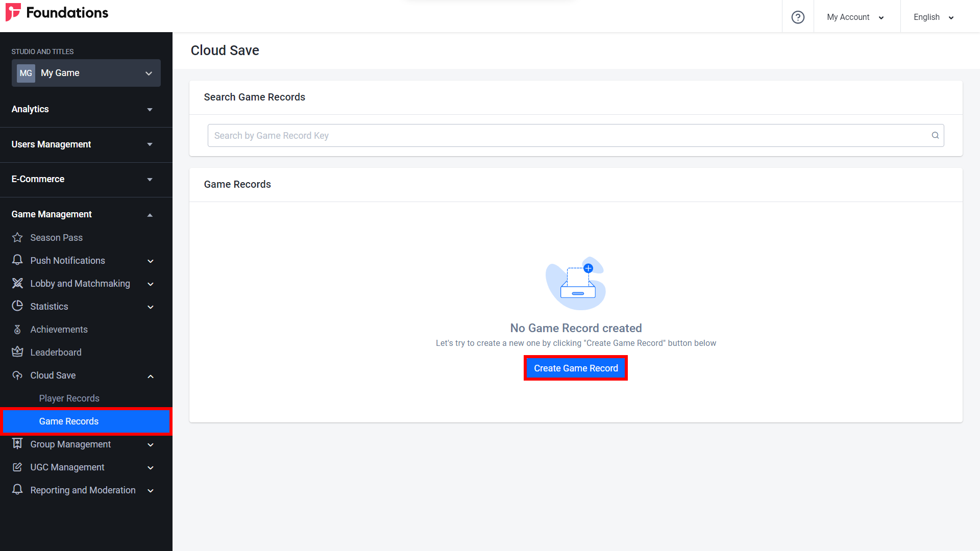Select the Player Records menu item
The height and width of the screenshot is (551, 980).
69,397
